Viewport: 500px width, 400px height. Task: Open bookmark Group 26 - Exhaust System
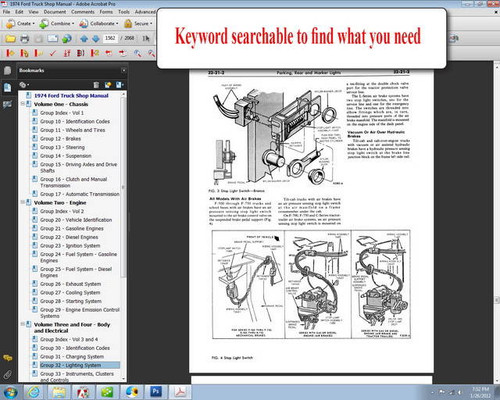click(x=70, y=284)
